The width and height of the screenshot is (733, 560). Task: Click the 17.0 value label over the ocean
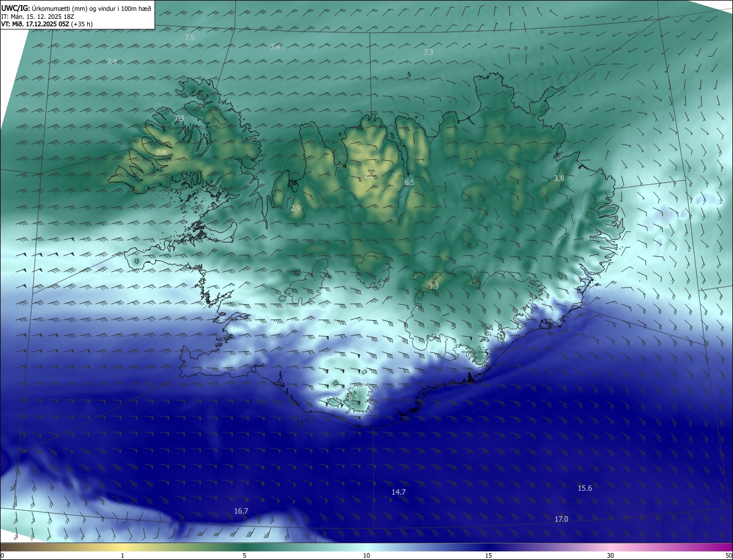(561, 519)
